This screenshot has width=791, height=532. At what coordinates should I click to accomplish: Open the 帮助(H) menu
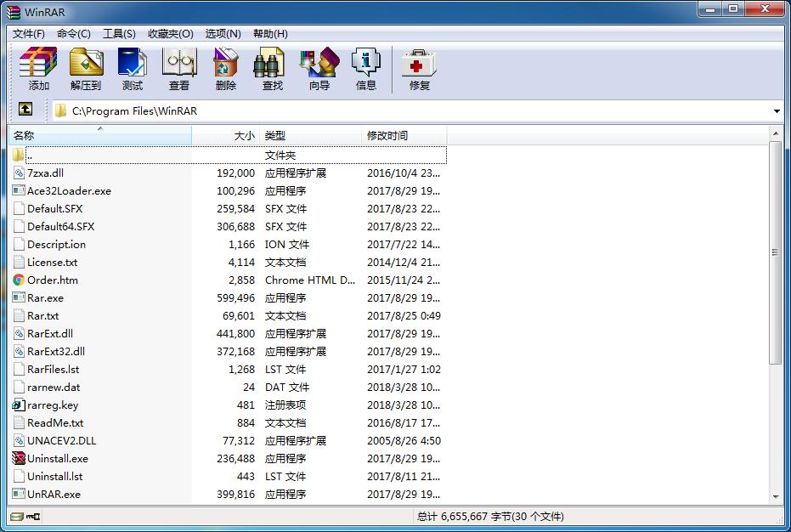tap(270, 34)
